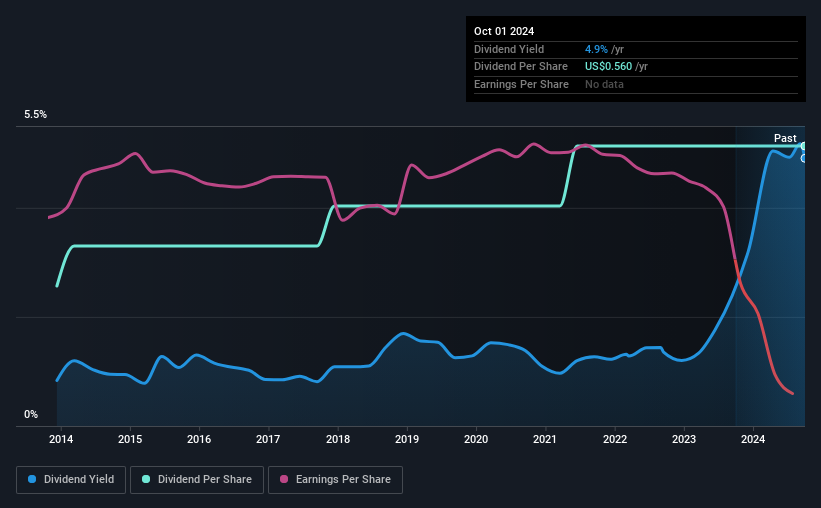The image size is (821, 508).
Task: Click the teal end-point marker on chart
Action: (x=803, y=146)
